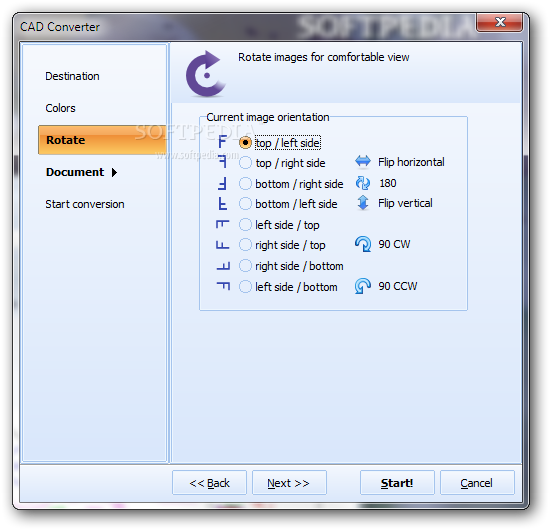Click the Flip vertical label
This screenshot has width=550, height=530.
coord(405,203)
